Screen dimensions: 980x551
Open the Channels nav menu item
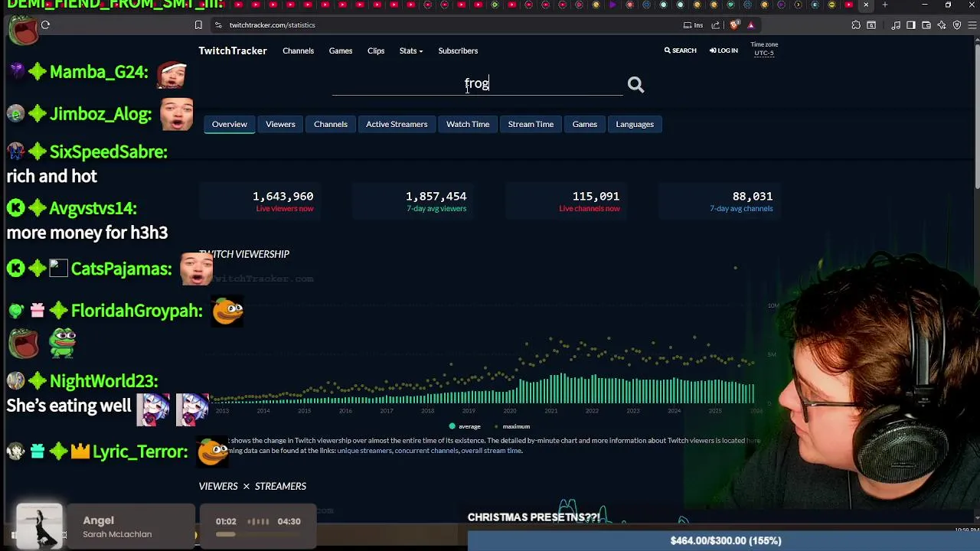click(298, 51)
